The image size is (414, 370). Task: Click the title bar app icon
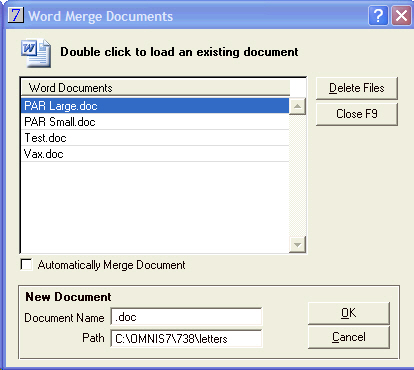tap(15, 15)
